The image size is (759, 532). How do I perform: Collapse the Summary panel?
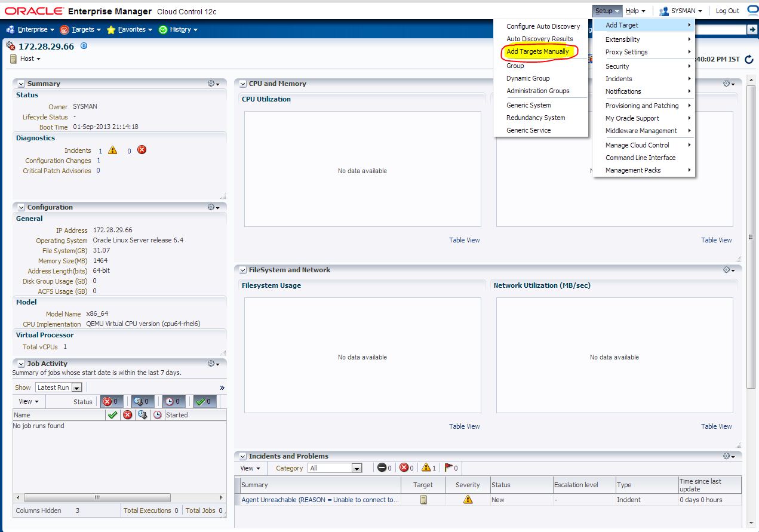pyautogui.click(x=21, y=84)
